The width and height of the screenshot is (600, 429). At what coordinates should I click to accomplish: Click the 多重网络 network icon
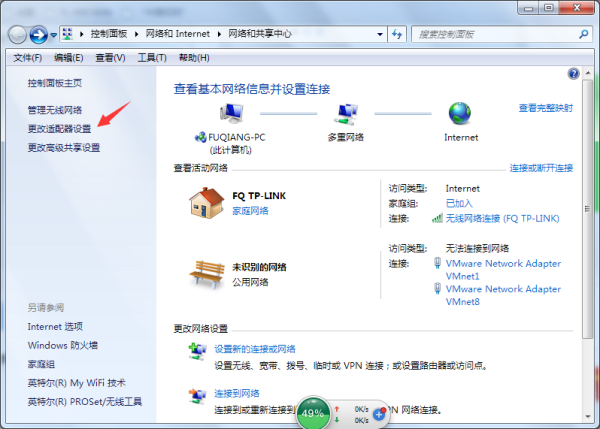click(346, 114)
